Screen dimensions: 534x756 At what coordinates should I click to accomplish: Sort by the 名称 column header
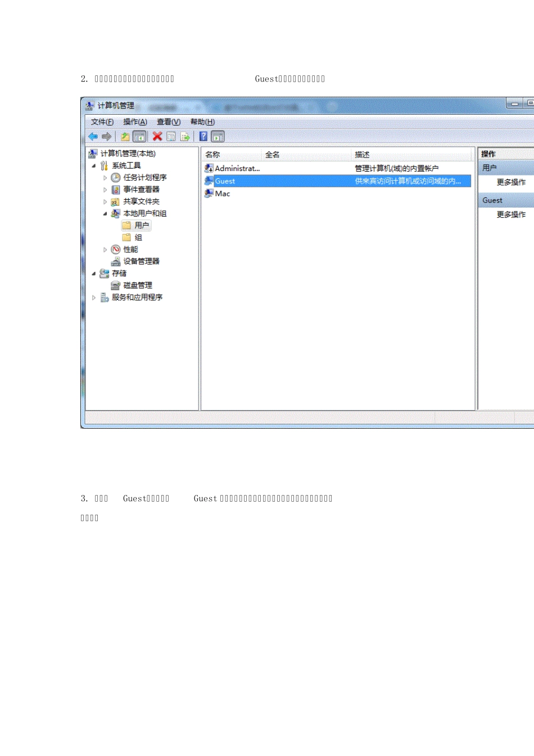point(232,155)
